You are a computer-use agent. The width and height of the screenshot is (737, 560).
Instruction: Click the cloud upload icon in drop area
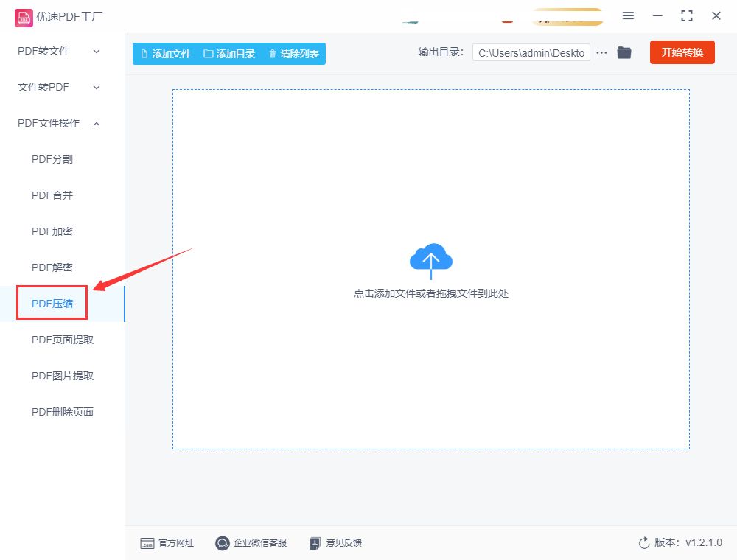[431, 261]
